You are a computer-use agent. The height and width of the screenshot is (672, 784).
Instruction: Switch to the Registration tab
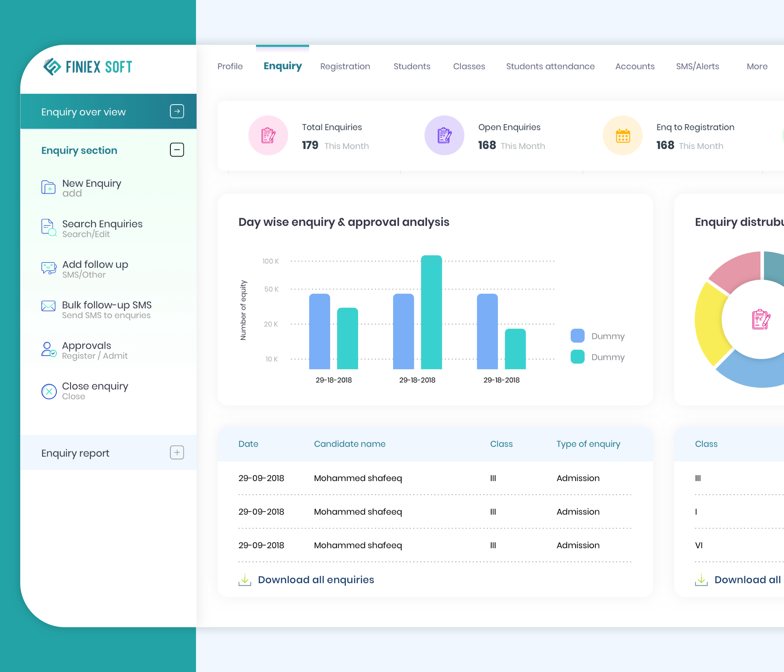(345, 67)
